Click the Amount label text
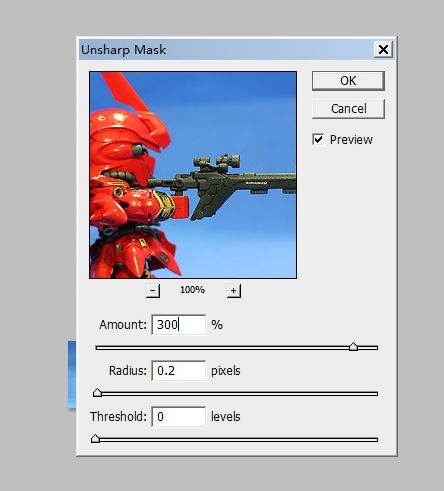This screenshot has height=491, width=444. click(123, 325)
